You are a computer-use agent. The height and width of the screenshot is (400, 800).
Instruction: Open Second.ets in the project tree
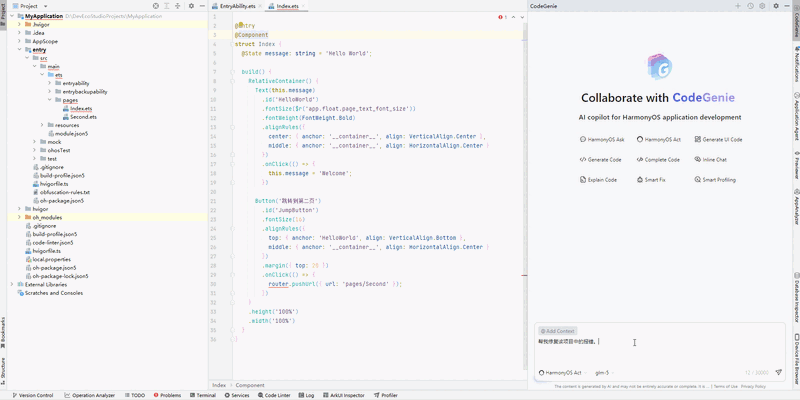pyautogui.click(x=82, y=116)
